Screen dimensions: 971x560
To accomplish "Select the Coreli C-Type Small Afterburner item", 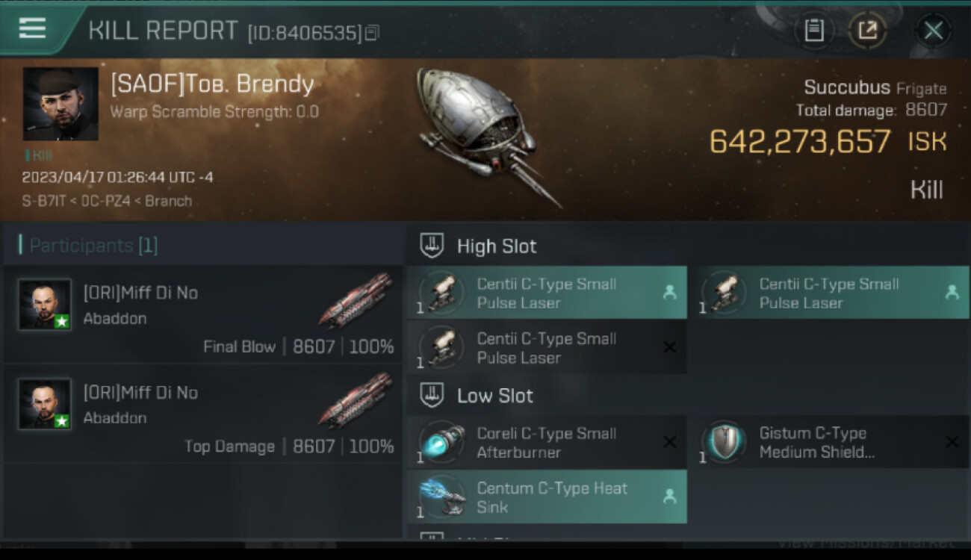I will click(546, 443).
